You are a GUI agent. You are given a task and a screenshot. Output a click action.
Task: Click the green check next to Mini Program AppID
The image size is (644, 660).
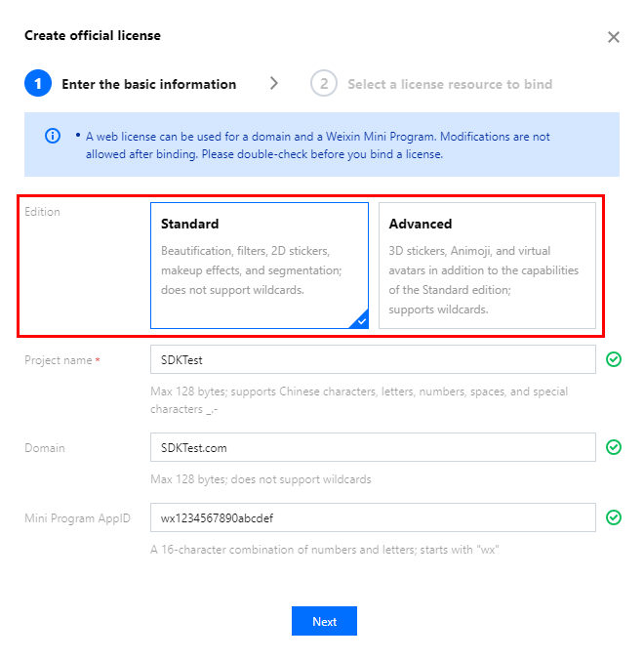(x=614, y=517)
